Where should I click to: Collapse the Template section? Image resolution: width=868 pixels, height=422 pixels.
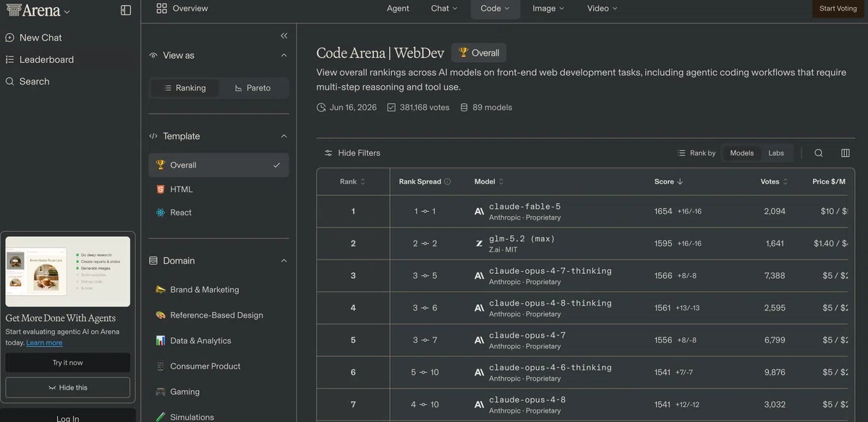pyautogui.click(x=284, y=137)
